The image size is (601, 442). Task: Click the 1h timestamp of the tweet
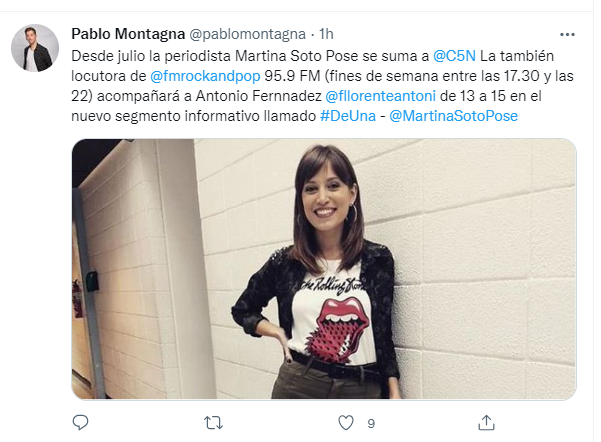(326, 34)
